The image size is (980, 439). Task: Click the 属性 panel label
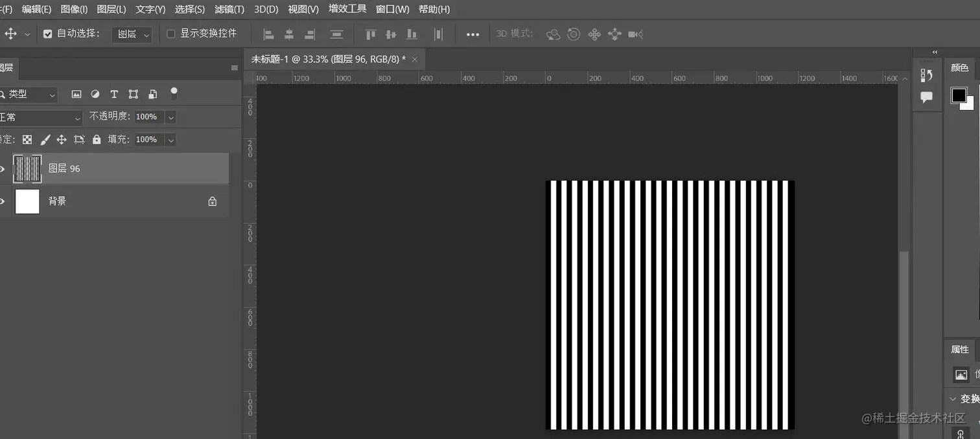[x=959, y=349]
